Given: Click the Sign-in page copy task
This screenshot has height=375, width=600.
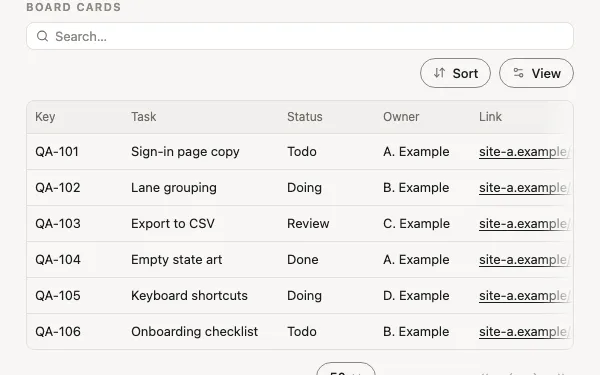Looking at the screenshot, I should [x=185, y=152].
